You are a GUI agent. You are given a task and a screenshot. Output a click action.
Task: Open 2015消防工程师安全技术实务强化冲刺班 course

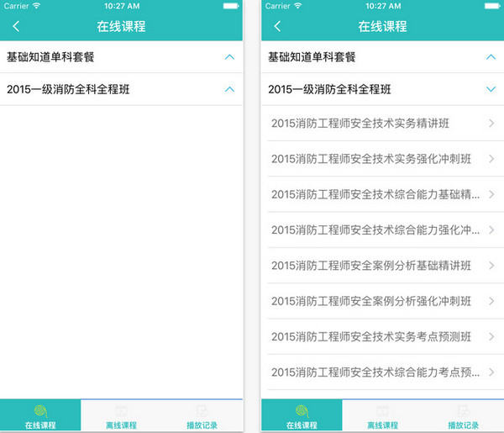383,159
